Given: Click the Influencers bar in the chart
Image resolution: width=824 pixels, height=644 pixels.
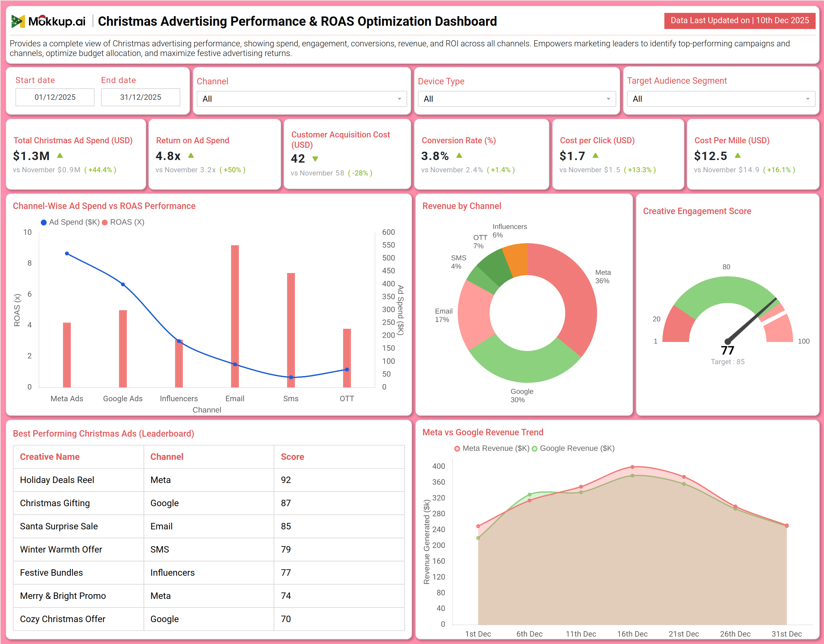Looking at the screenshot, I should (x=179, y=364).
